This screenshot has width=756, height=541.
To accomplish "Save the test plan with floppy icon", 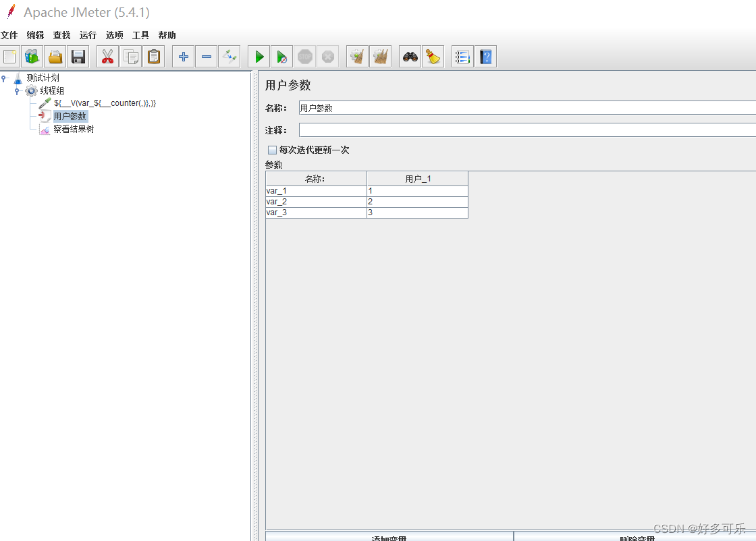I will pos(78,57).
